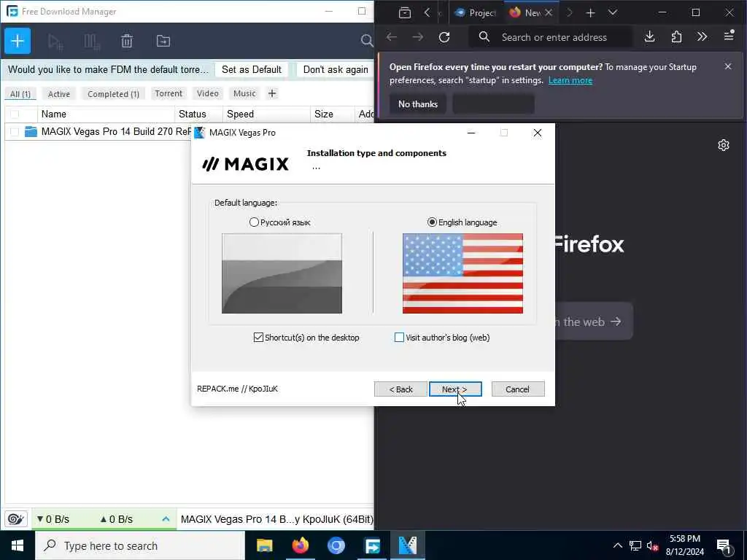
Task: Click the FDM add download plus button
Action: click(18, 41)
